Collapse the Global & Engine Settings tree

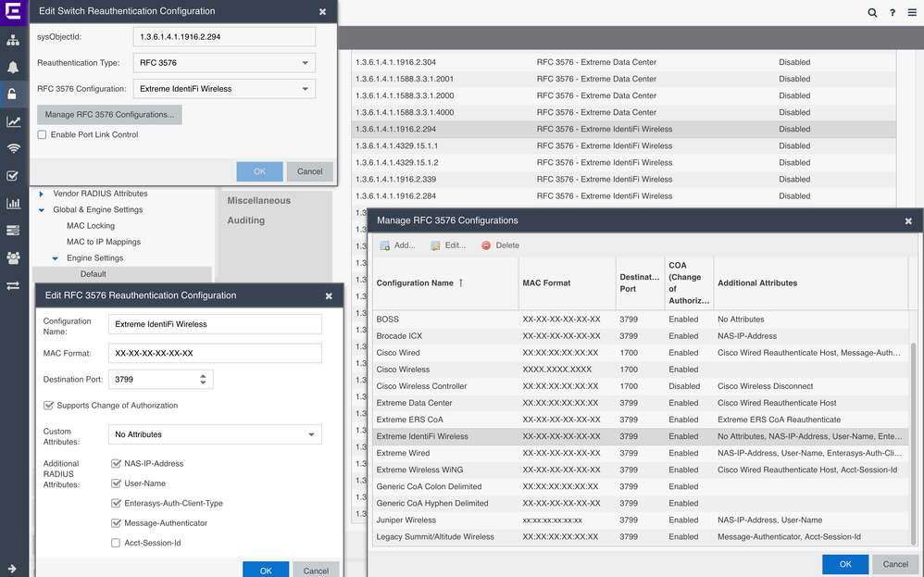(x=42, y=210)
